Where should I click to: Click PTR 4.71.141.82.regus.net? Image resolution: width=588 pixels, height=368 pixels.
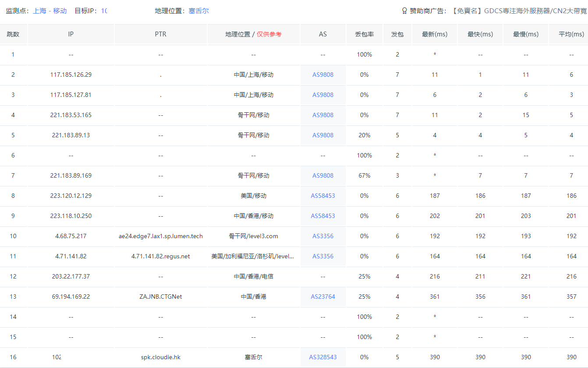click(161, 256)
